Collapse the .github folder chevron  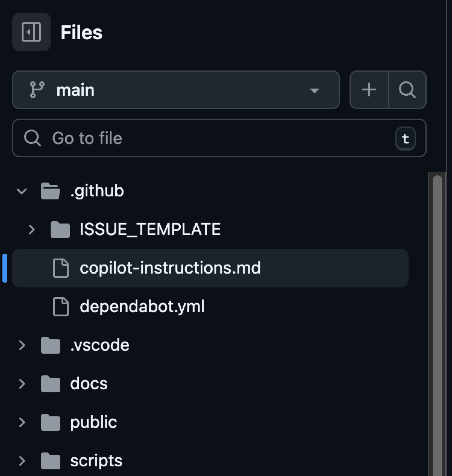[x=22, y=191]
